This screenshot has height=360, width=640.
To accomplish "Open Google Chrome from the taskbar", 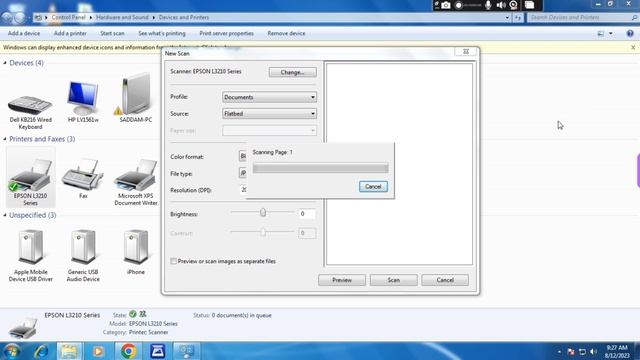I will pos(129,351).
